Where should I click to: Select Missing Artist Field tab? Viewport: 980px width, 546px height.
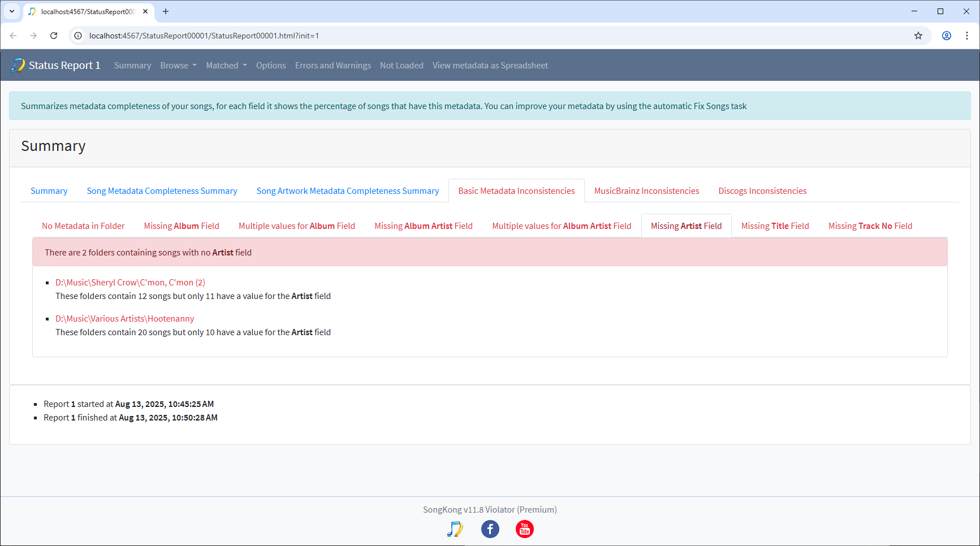coord(686,226)
